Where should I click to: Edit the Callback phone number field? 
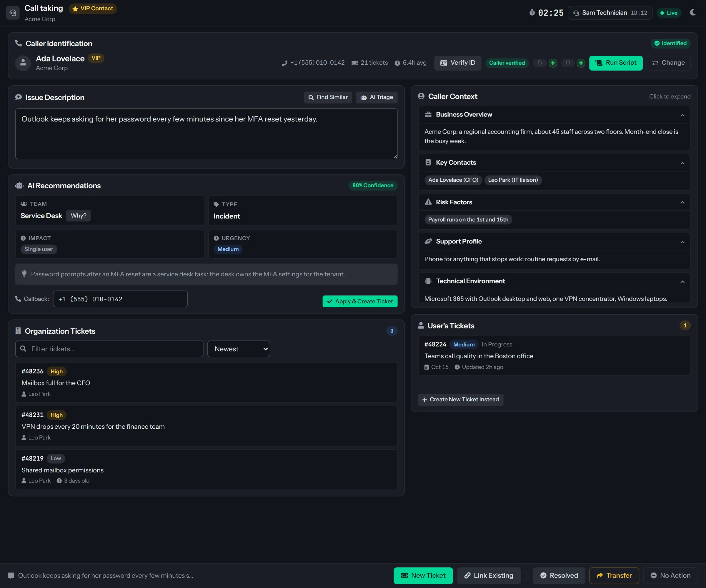pos(120,299)
